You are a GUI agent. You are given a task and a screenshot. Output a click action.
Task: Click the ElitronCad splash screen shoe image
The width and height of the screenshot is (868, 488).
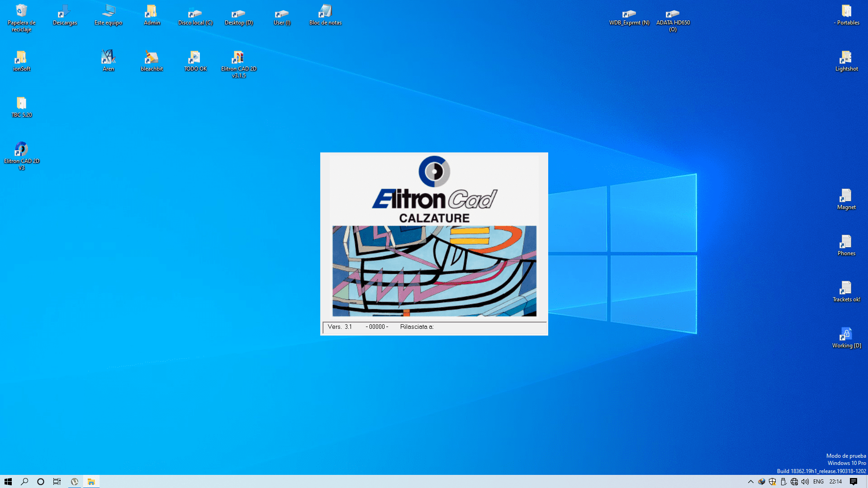pyautogui.click(x=434, y=271)
